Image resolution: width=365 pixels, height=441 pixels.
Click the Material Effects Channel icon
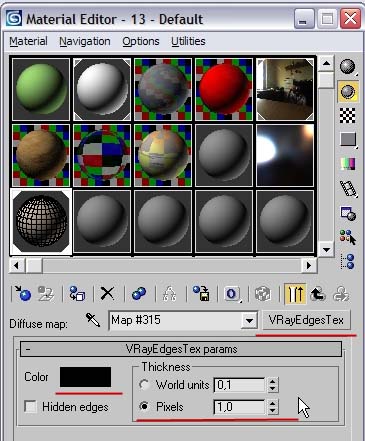click(232, 294)
